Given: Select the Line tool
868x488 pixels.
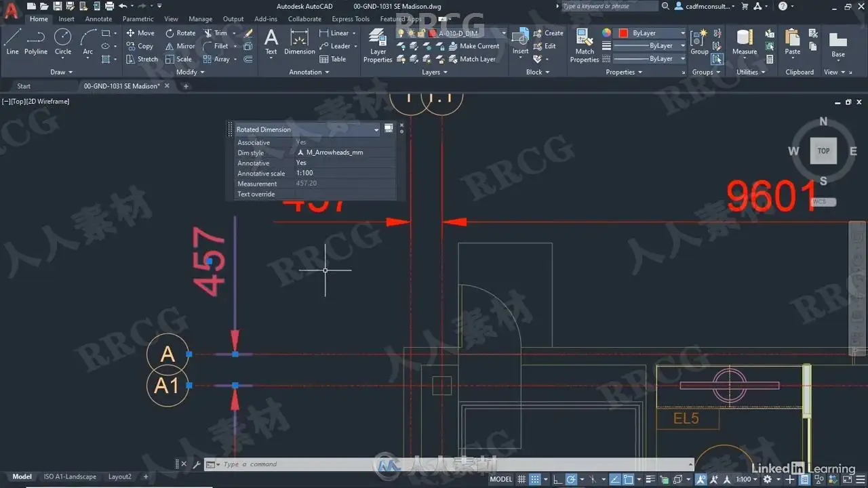Looking at the screenshot, I should (12, 41).
